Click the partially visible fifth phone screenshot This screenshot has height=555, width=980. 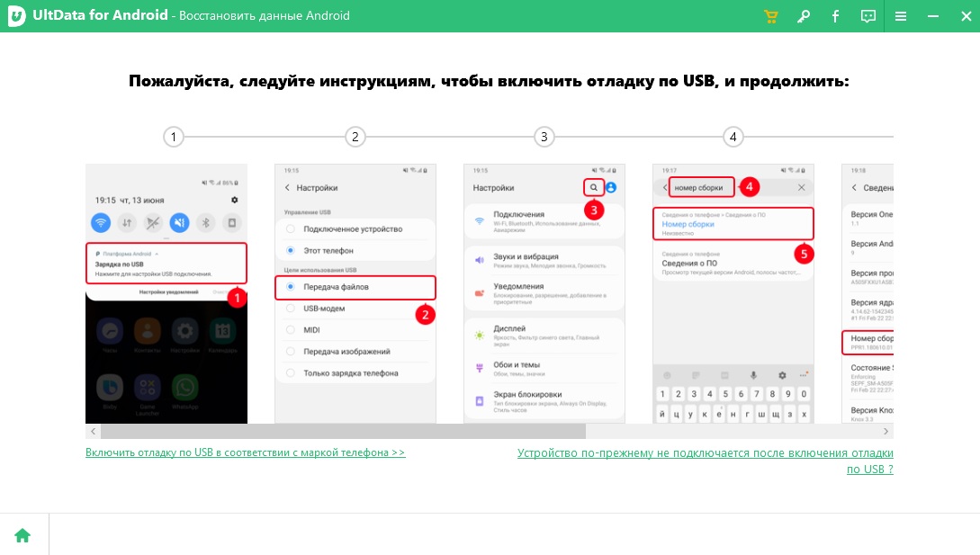click(x=868, y=294)
